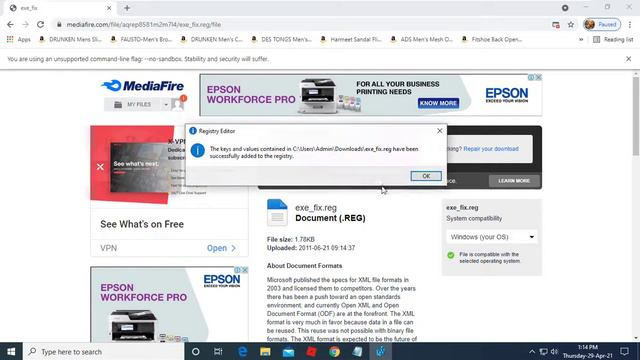Open the Chrome three-dot menu
This screenshot has height=360, width=640.
tap(630, 24)
